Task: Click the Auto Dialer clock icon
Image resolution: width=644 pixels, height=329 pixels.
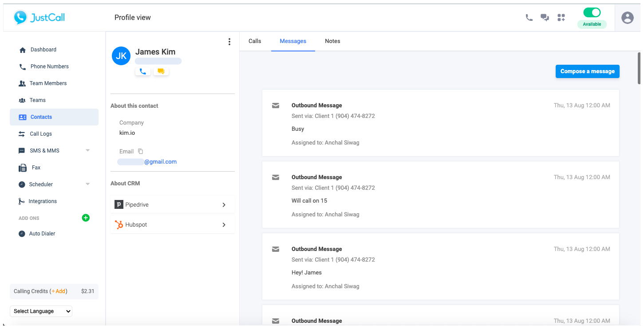Action: point(22,234)
